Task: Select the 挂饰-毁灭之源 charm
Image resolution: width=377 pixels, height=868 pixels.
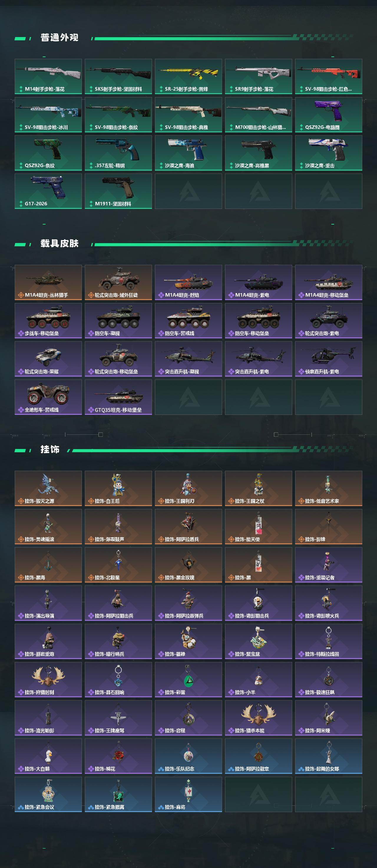Action: [x=48, y=488]
